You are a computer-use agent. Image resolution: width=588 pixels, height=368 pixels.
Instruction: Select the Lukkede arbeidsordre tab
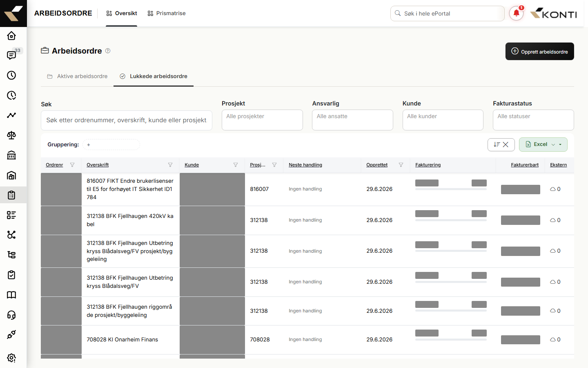pyautogui.click(x=154, y=76)
